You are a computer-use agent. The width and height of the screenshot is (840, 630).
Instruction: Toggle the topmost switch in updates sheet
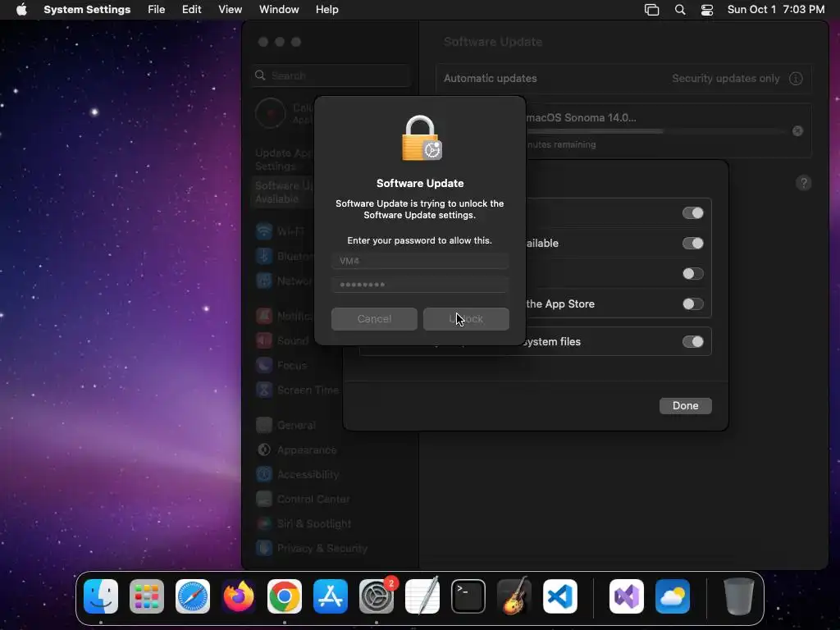coord(692,213)
